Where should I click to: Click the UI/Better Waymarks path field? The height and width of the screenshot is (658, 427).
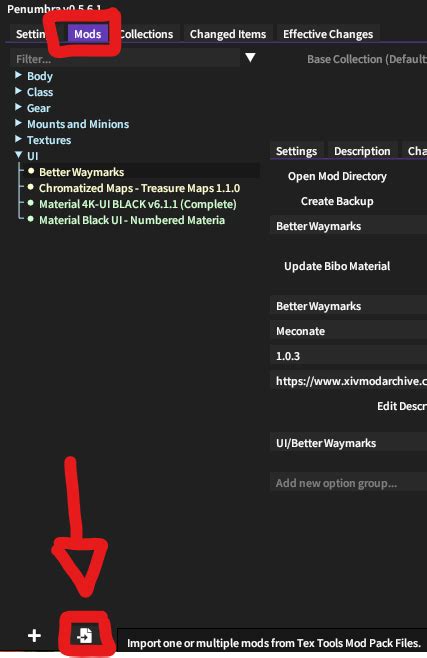coord(349,443)
